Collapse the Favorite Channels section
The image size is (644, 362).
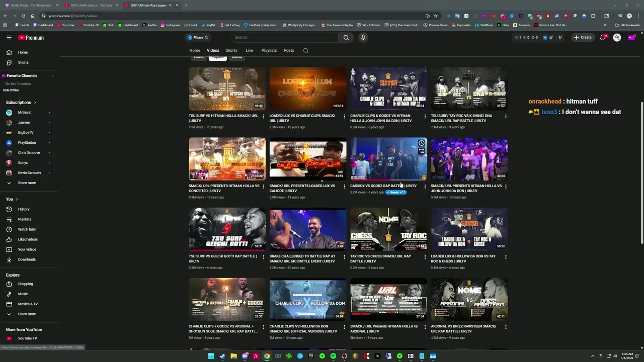click(x=52, y=75)
